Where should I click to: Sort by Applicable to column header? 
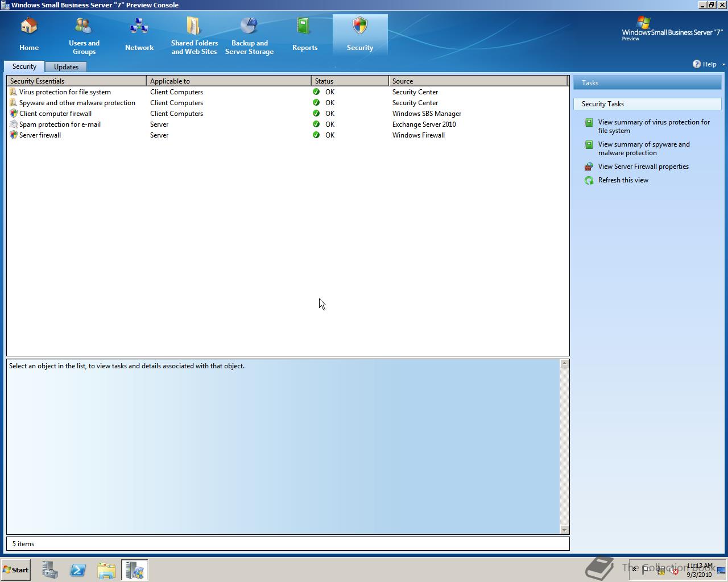tap(229, 81)
